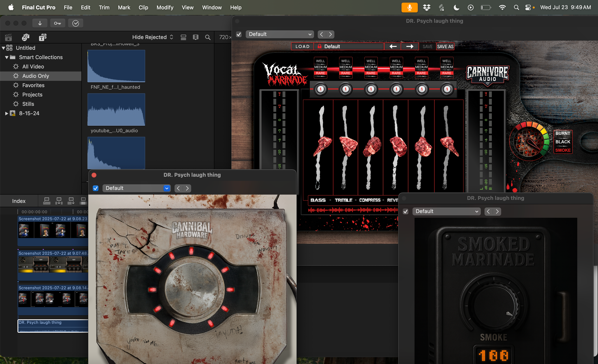The height and width of the screenshot is (364, 598).
Task: Click the SAVE AS button in Vocal Marinade
Action: click(x=445, y=46)
